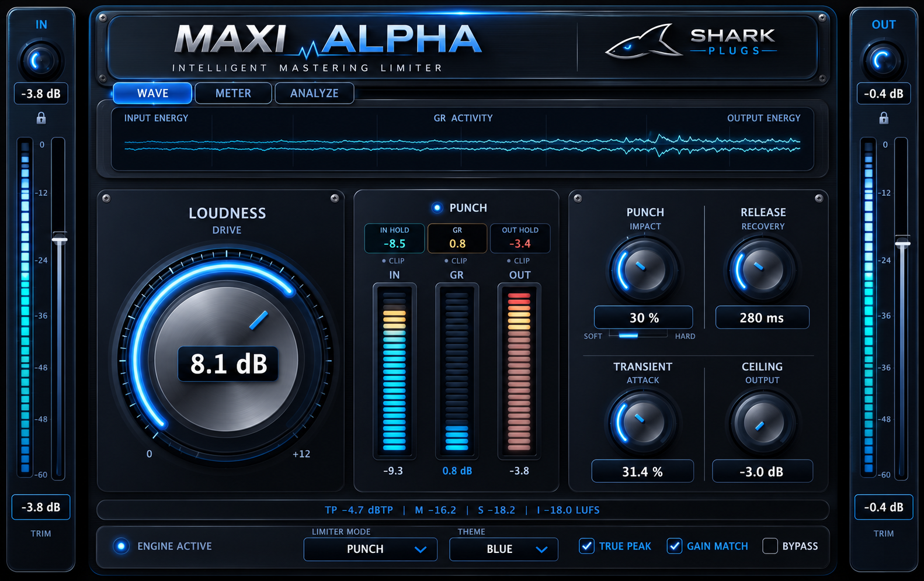Enable the Bypass checkbox
The width and height of the screenshot is (924, 581).
[x=770, y=546]
